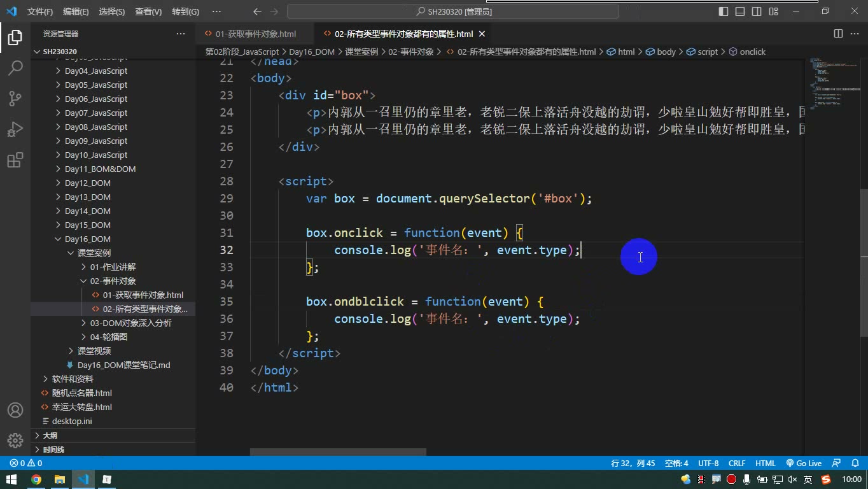Toggle primary sidebar layout icon
The width and height of the screenshot is (868, 489).
pyautogui.click(x=724, y=11)
